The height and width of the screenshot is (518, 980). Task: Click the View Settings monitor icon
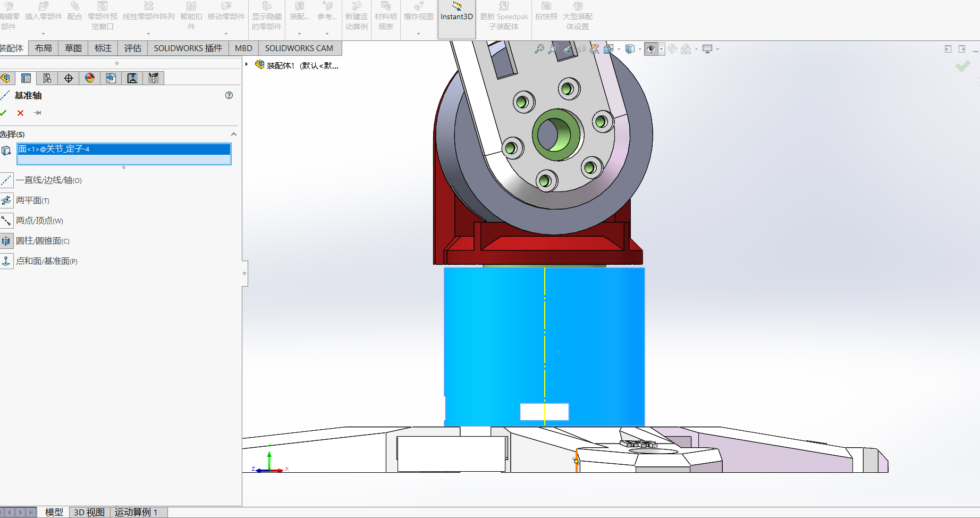707,49
